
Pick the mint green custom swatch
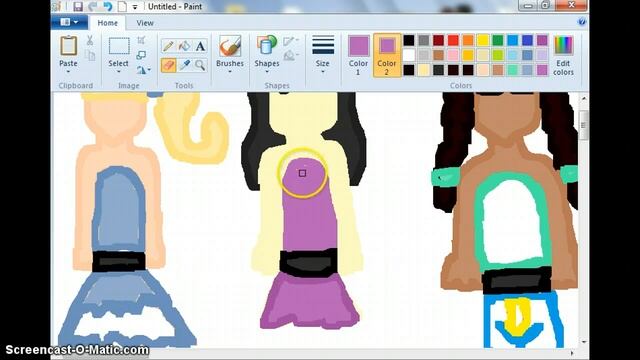point(512,70)
